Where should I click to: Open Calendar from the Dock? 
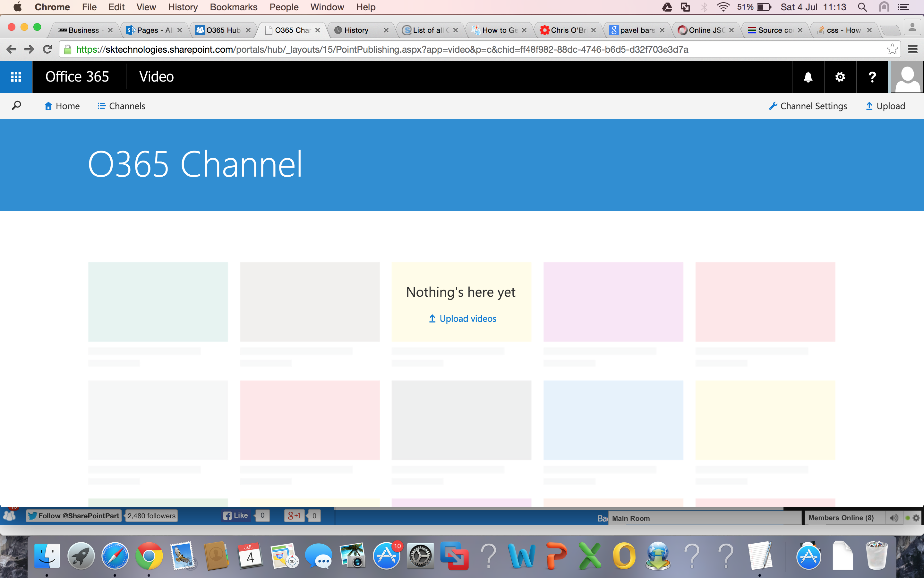click(251, 556)
